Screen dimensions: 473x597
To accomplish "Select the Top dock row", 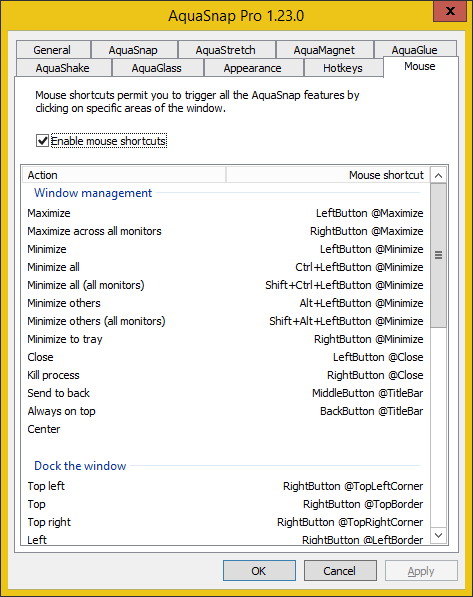I will 225,504.
